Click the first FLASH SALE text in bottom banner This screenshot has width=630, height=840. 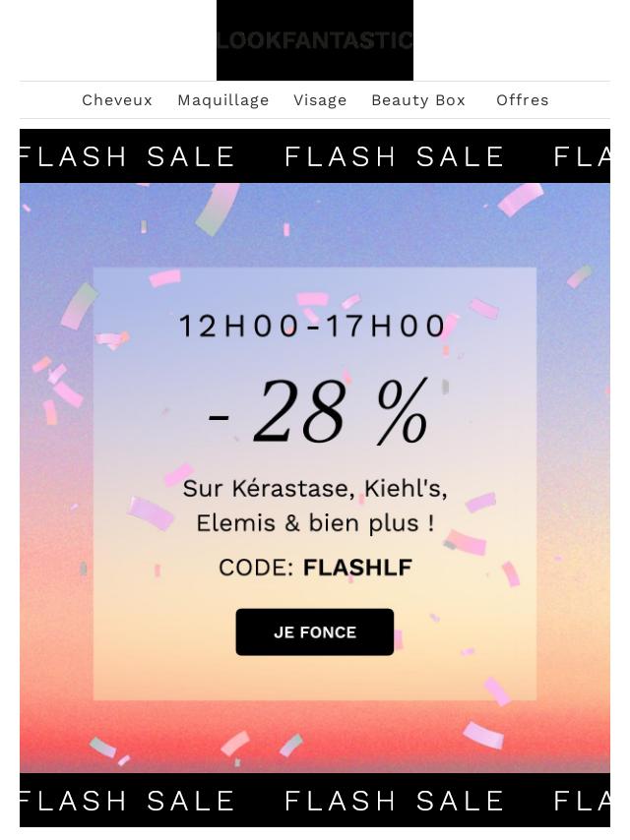[x=127, y=801]
